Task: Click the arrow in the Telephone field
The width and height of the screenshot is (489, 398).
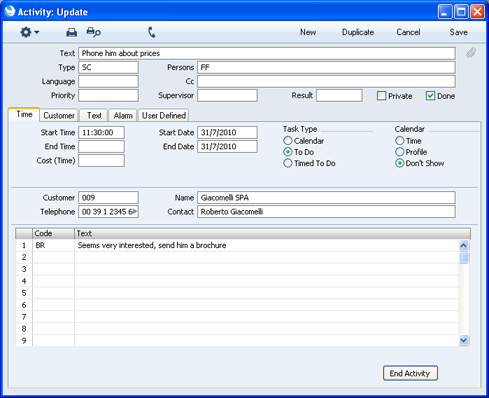Action: tap(135, 211)
